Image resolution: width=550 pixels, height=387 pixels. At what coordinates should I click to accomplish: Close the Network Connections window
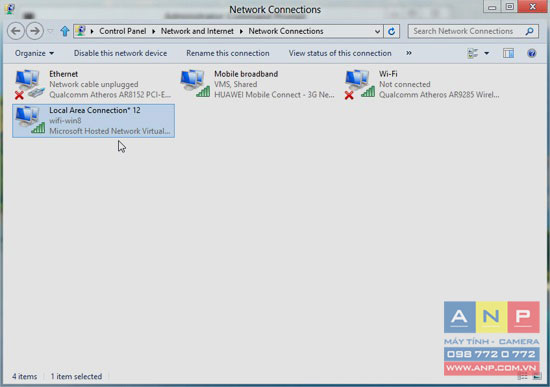pos(532,7)
